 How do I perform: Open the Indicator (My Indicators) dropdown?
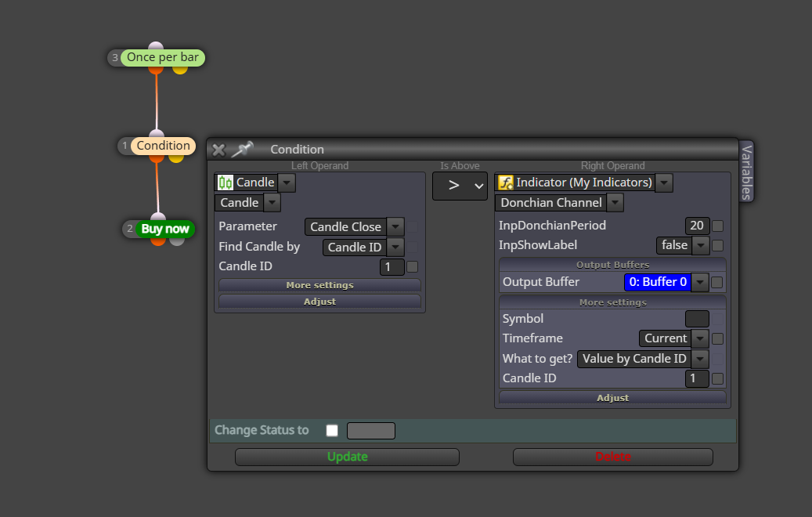[665, 183]
